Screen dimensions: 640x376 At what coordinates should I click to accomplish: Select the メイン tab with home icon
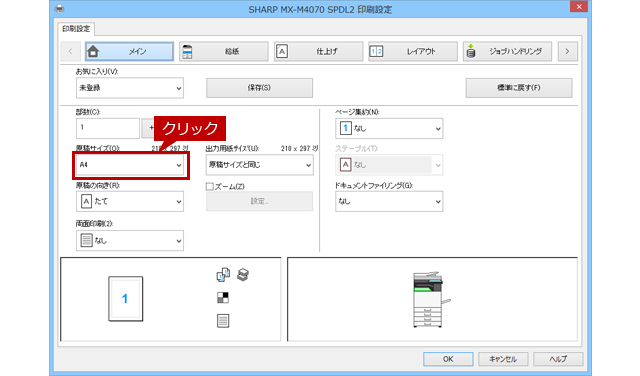pos(129,51)
